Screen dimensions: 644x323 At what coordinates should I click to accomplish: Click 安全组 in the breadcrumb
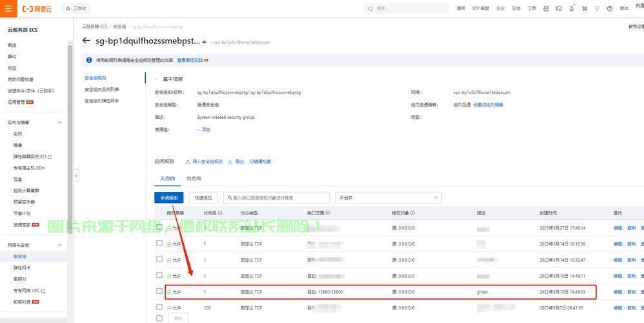click(x=119, y=26)
